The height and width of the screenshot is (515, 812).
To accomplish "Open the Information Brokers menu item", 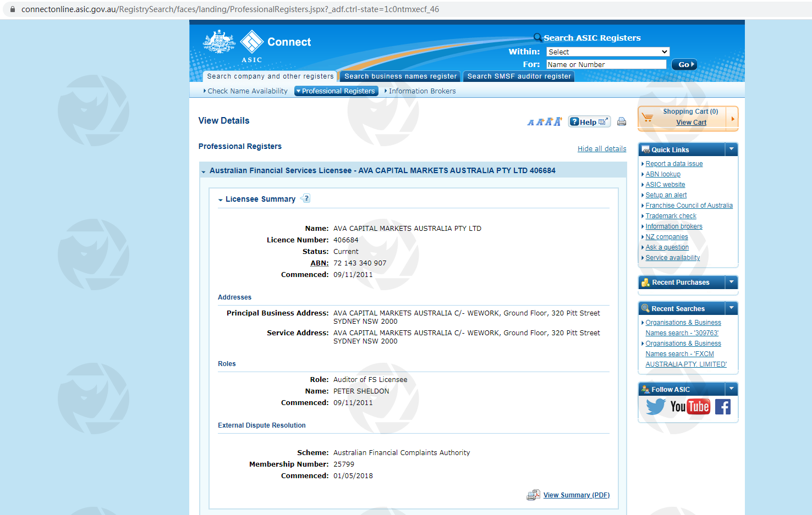I will 421,91.
